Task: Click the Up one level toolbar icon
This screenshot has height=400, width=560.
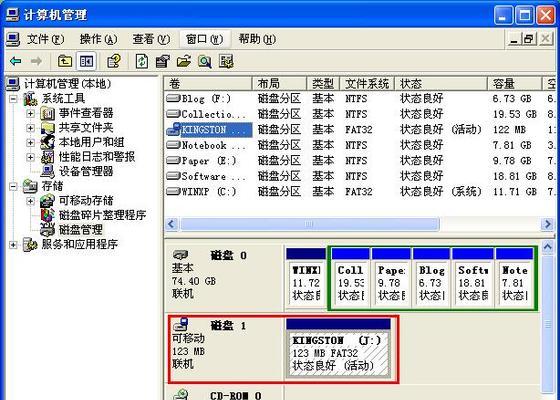Action: tap(65, 61)
